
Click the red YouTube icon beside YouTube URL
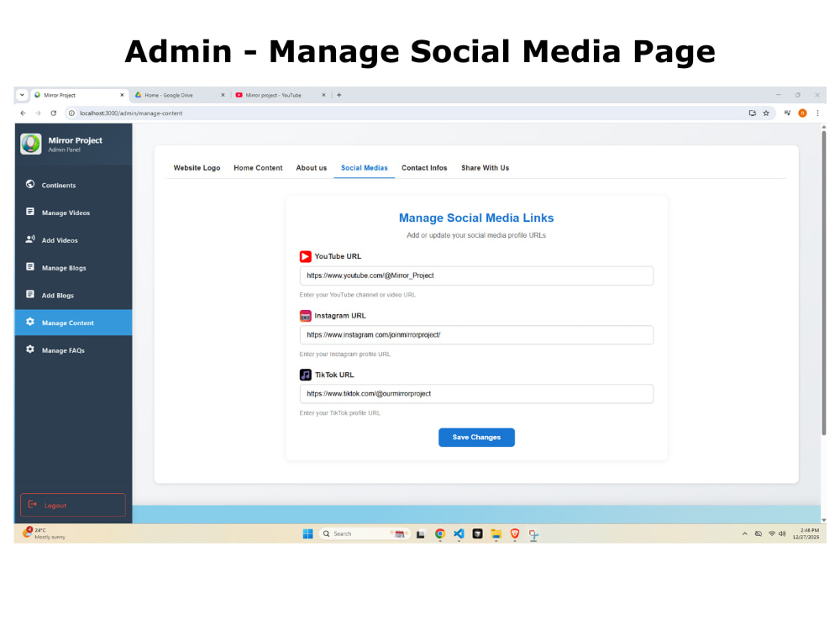click(306, 256)
